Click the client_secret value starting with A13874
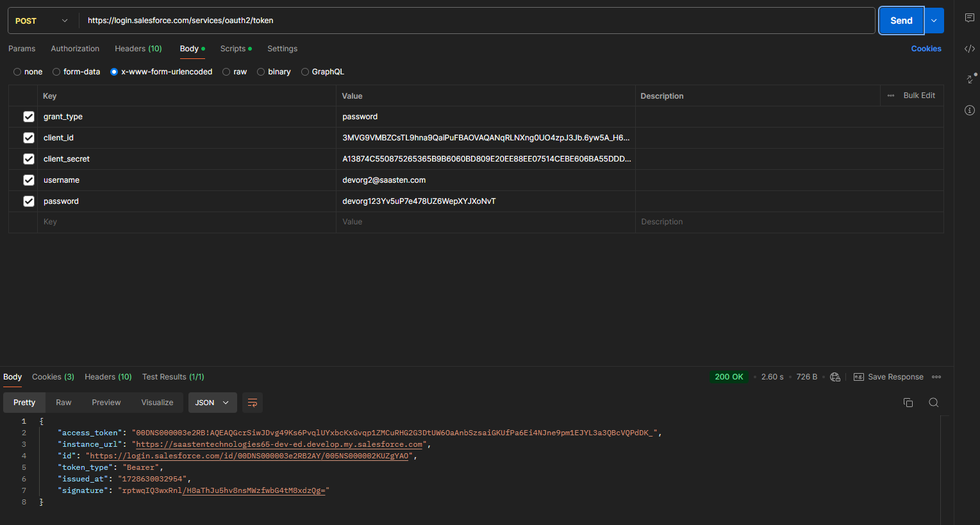The height and width of the screenshot is (525, 980). tap(486, 159)
